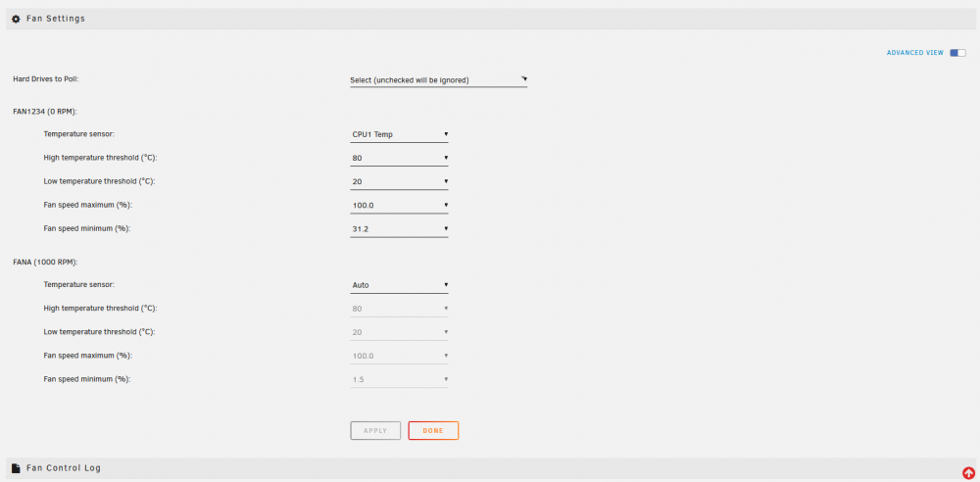Toggle the Advanced View switch
Image resolution: width=980 pixels, height=482 pixels.
click(x=957, y=53)
